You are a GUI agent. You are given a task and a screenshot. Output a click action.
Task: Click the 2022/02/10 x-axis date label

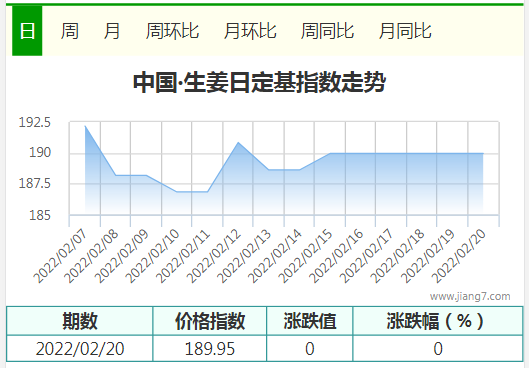click(x=152, y=256)
